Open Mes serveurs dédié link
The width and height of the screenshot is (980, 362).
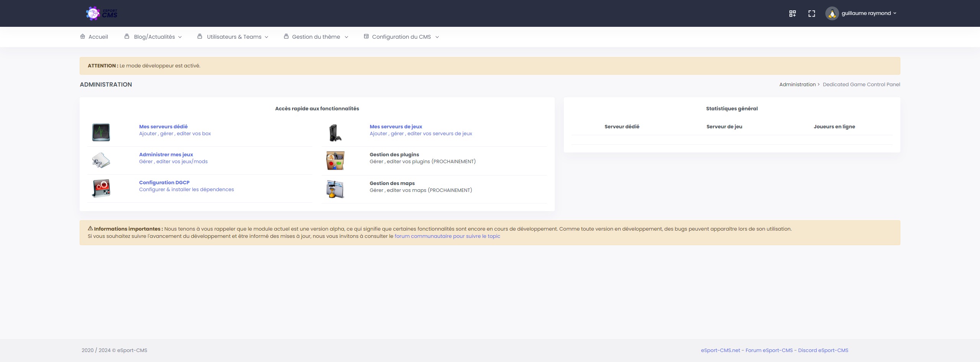(163, 126)
